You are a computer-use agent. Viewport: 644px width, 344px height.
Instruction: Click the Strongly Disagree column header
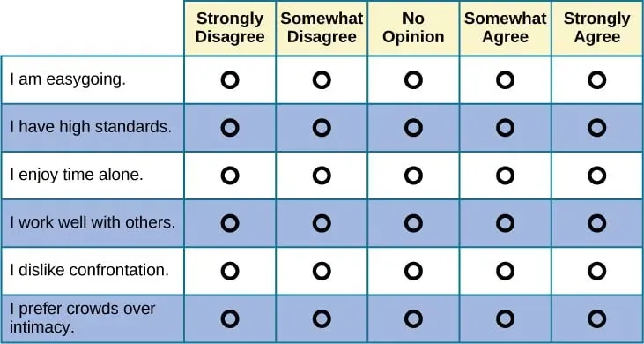tap(230, 28)
